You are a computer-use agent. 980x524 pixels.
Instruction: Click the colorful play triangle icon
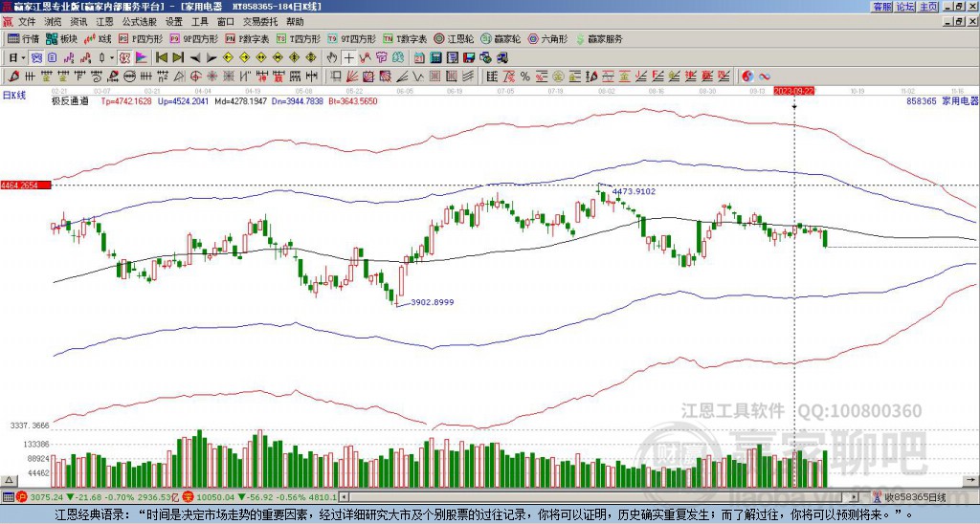point(142,57)
